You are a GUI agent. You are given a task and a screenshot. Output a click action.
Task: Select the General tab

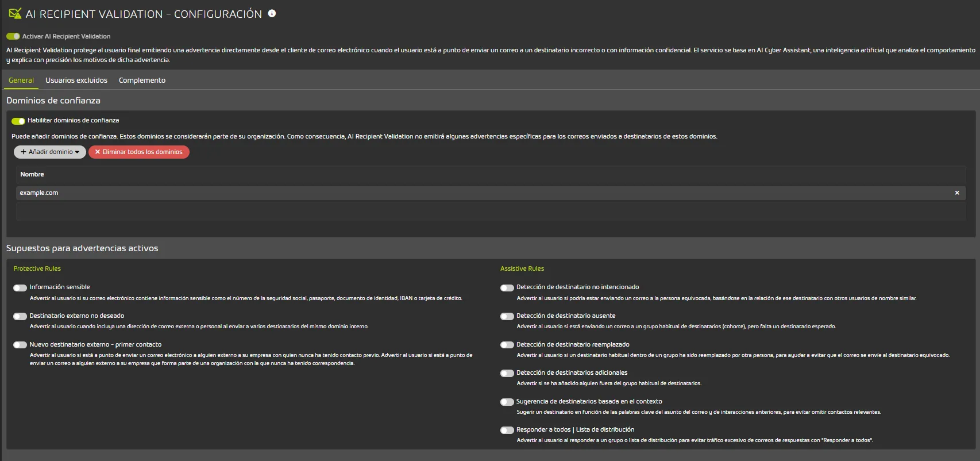pyautogui.click(x=21, y=80)
